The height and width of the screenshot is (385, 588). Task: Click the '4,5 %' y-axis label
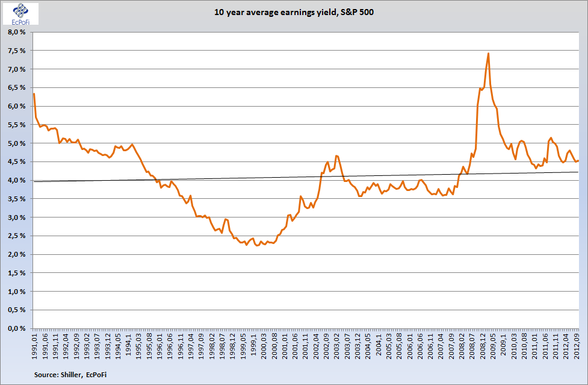point(16,161)
